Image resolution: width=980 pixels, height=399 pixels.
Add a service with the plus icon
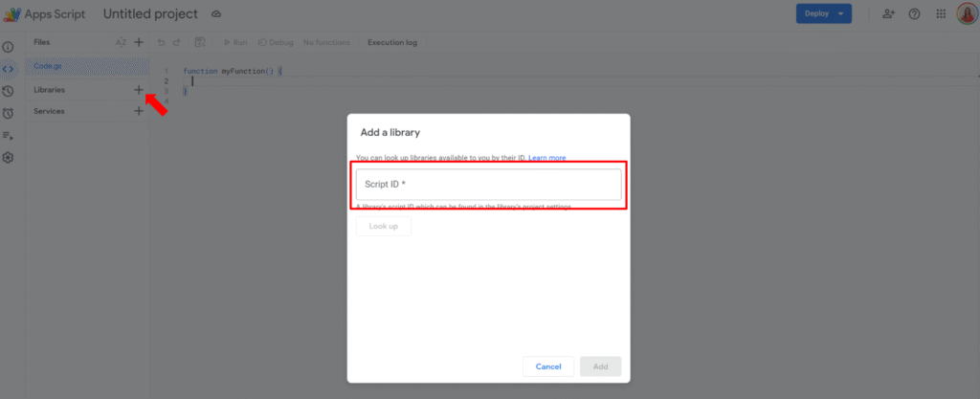[x=139, y=111]
